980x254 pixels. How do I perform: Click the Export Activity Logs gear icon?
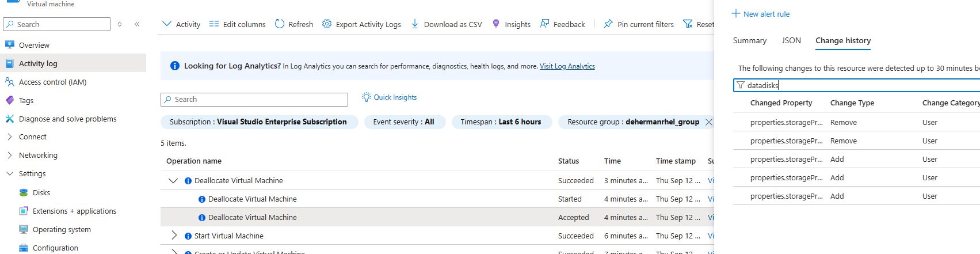(x=327, y=24)
